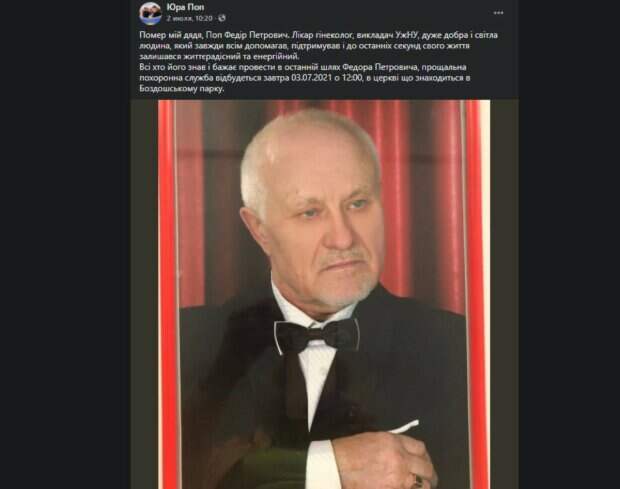Open the attached portrait photo
This screenshot has width=620, height=489.
point(324,295)
